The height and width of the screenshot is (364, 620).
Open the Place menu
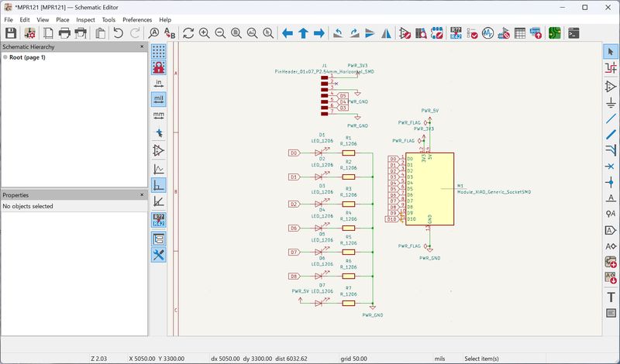[63, 20]
